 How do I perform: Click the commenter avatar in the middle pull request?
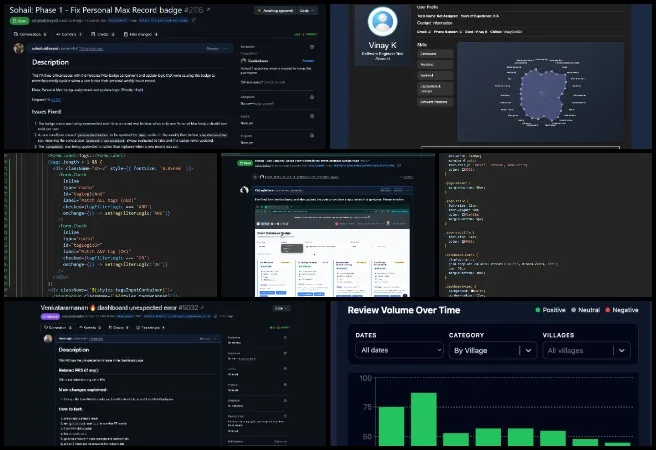click(x=244, y=190)
